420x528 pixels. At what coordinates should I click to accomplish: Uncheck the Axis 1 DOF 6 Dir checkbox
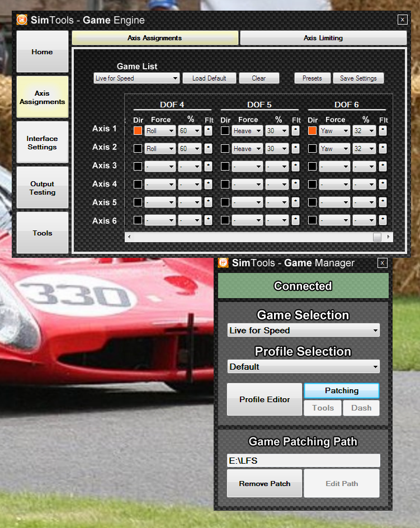click(x=312, y=131)
